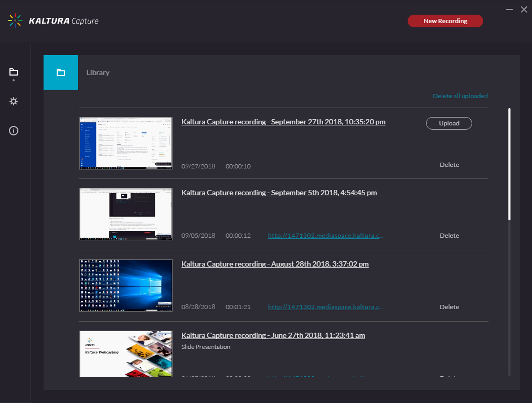Image resolution: width=532 pixels, height=403 pixels.
Task: Click the duration 00:00:10
Action: click(238, 166)
